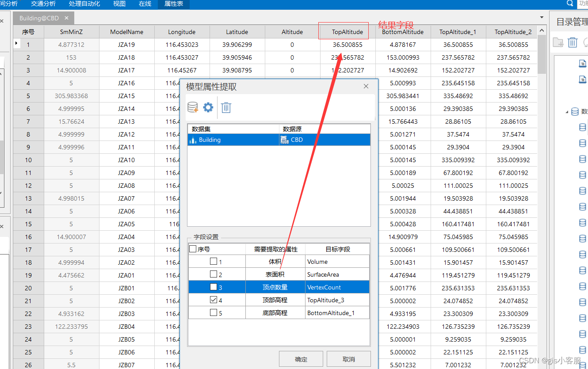Open the gear settings icon in 模型属性提取 dialog

pos(208,107)
